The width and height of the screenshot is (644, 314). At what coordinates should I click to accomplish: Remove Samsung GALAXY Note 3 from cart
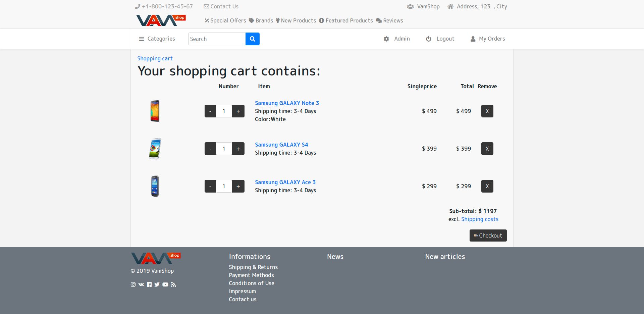(487, 111)
